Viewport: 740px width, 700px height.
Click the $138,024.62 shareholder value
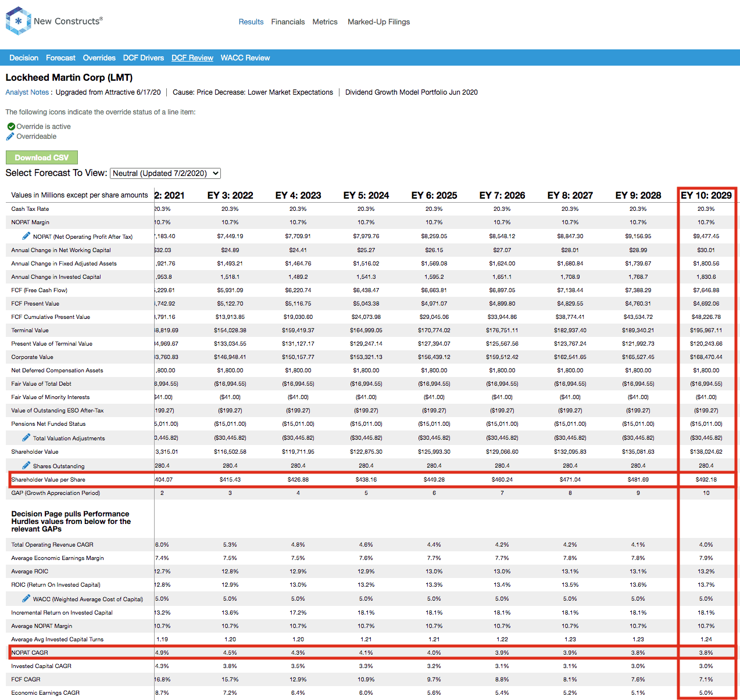tap(706, 452)
